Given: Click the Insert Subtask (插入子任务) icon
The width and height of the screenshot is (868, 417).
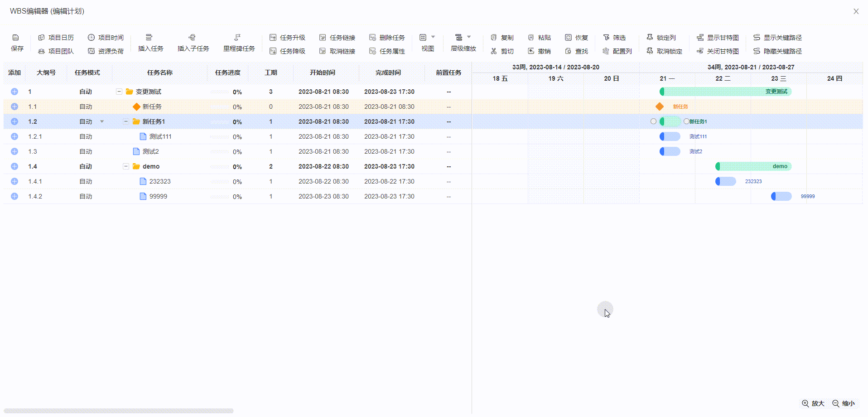Looking at the screenshot, I should coord(192,38).
